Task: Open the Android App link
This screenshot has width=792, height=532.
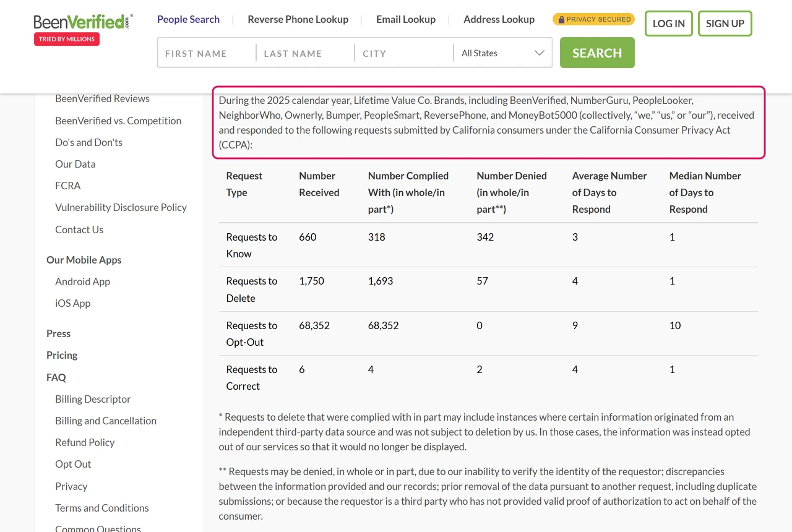Action: [x=82, y=281]
